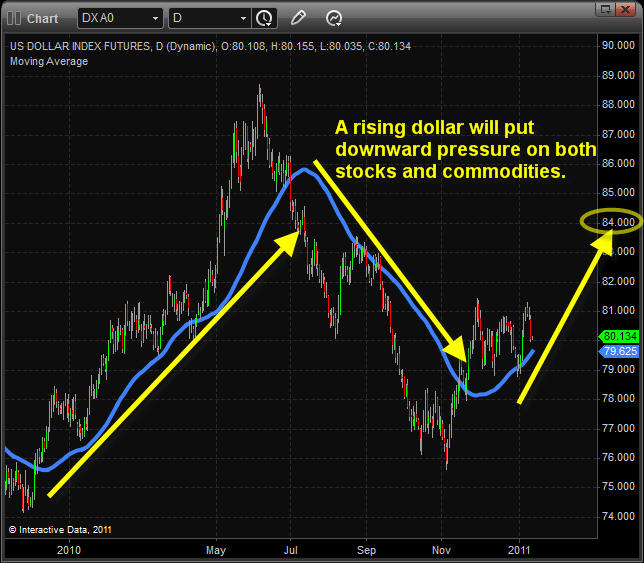Click the Chart title label
Screen dimensions: 644x563
point(42,18)
